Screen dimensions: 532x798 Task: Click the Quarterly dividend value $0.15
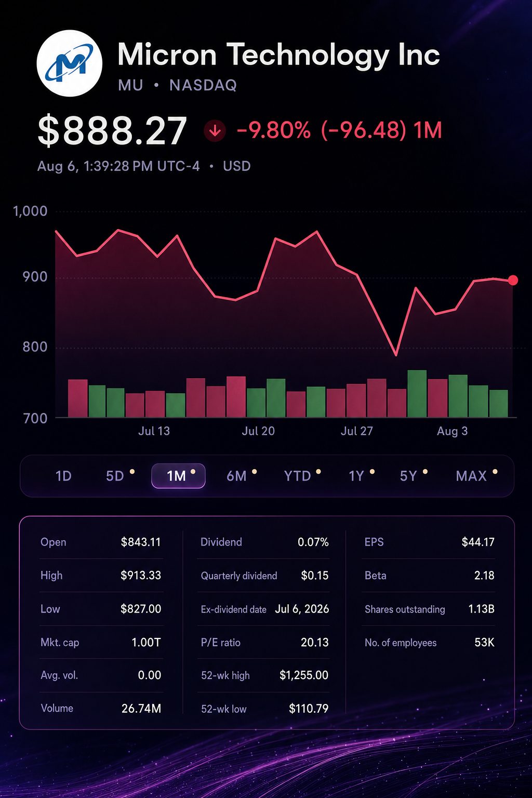tap(315, 576)
